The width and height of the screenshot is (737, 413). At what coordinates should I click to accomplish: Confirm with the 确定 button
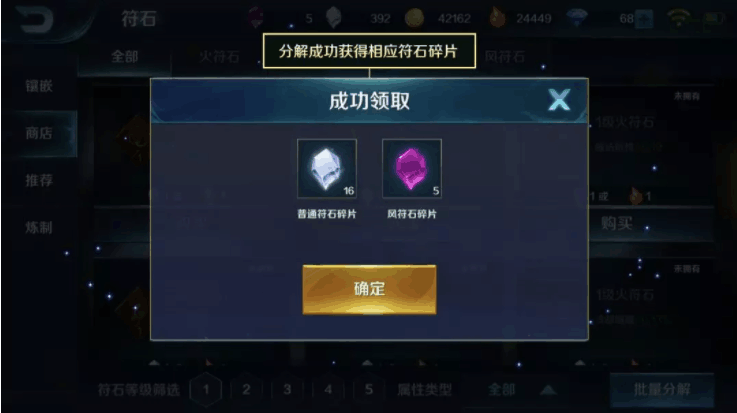369,289
